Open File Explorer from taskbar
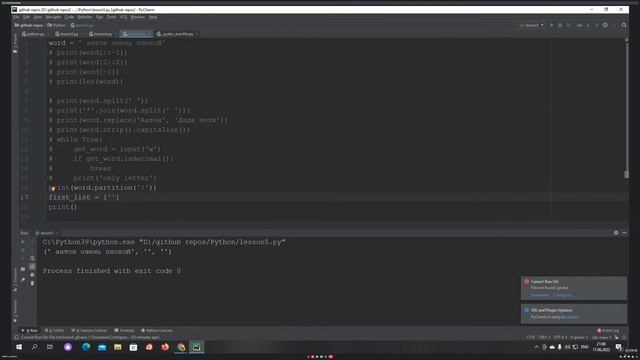 click(x=118, y=347)
